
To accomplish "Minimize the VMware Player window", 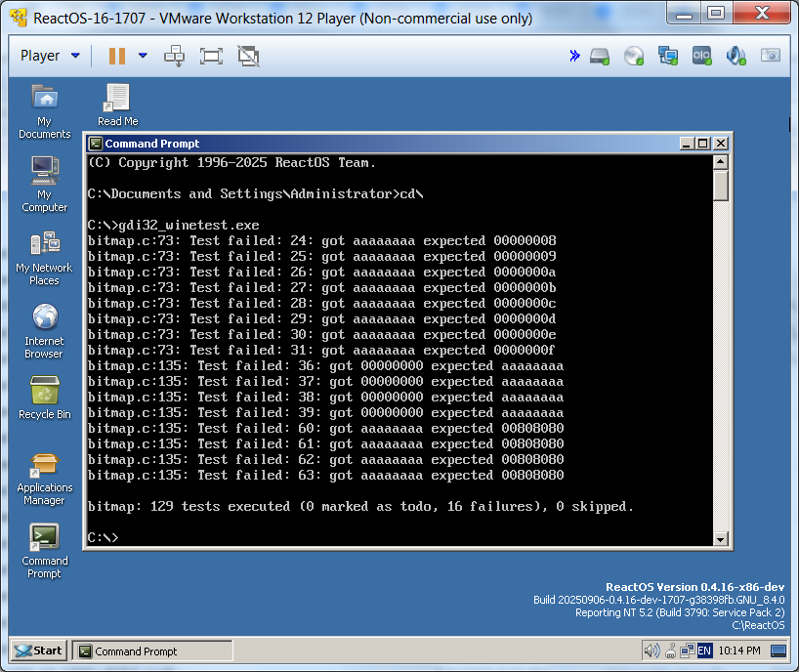I will point(684,14).
